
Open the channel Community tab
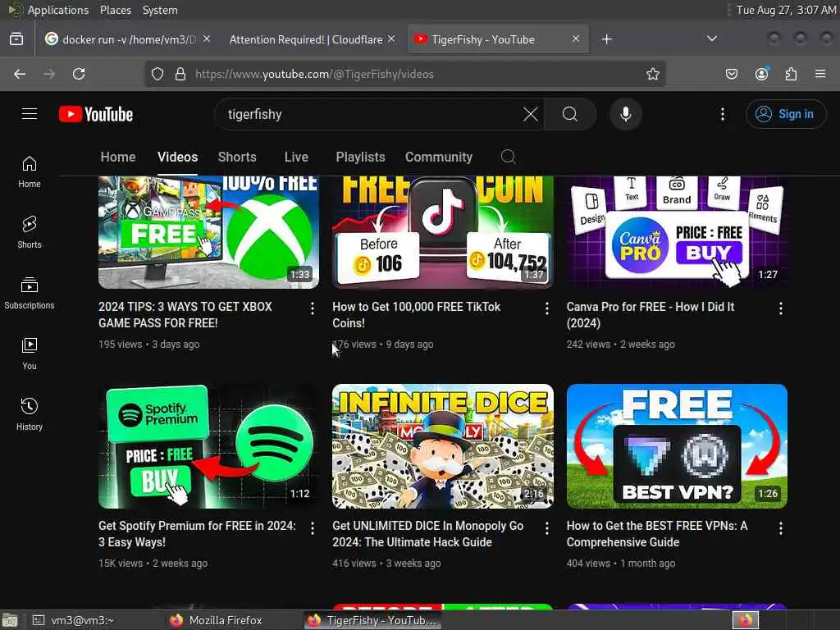point(439,157)
